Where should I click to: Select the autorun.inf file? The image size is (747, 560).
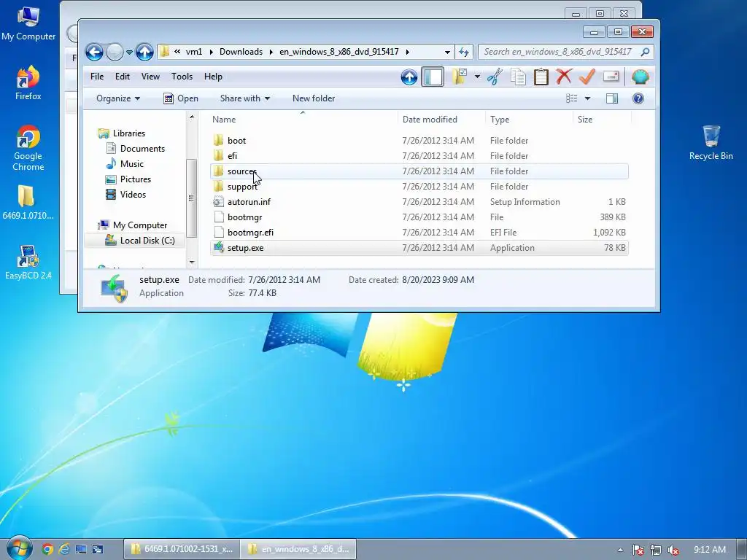tap(419, 202)
